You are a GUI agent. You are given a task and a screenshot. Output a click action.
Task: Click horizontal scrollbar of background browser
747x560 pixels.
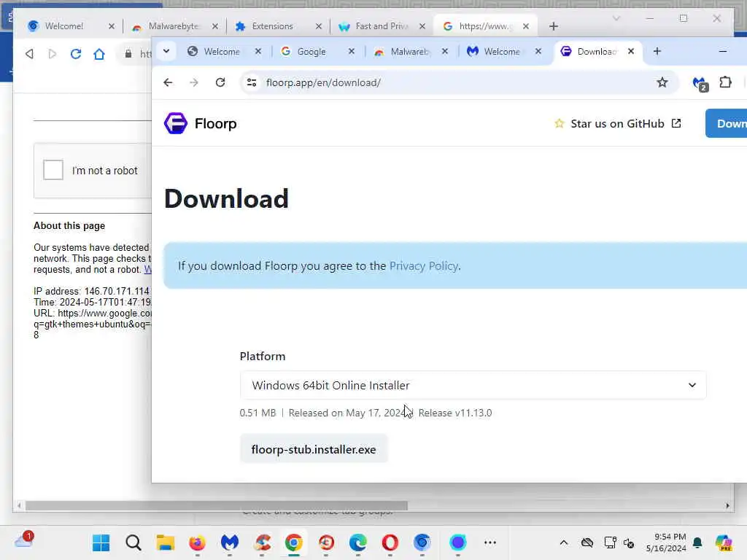(216, 506)
